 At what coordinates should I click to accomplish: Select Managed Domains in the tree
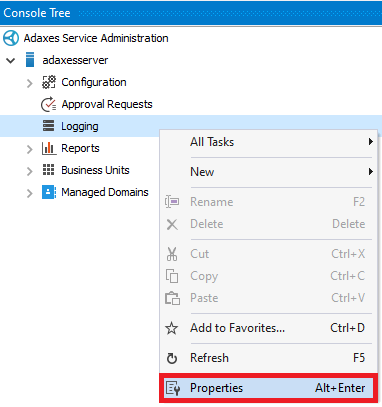point(105,192)
